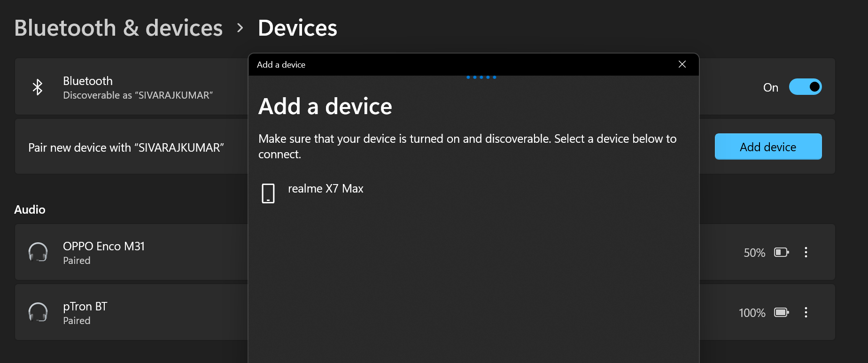The image size is (868, 363).
Task: Click the battery icon showing 100% charge
Action: pos(781,312)
